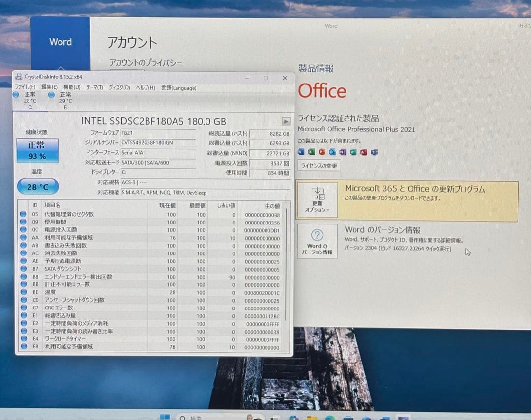Click Microsoft Office Professional Plus 2021 text
Image resolution: width=531 pixels, height=420 pixels.
pyautogui.click(x=356, y=129)
